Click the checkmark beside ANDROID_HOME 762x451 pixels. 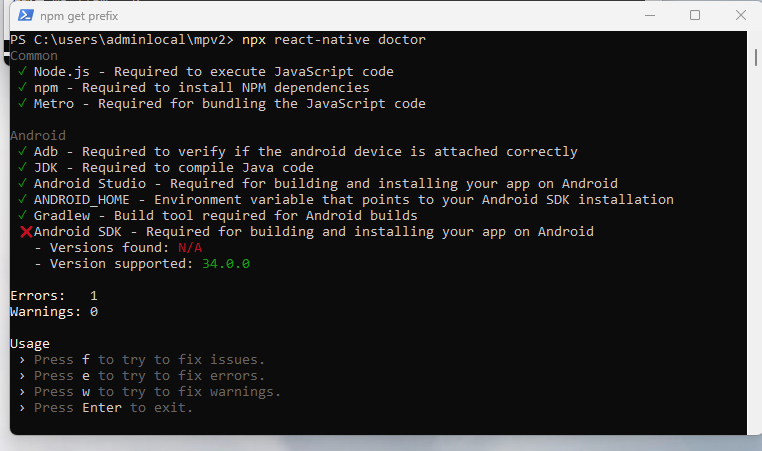point(22,200)
